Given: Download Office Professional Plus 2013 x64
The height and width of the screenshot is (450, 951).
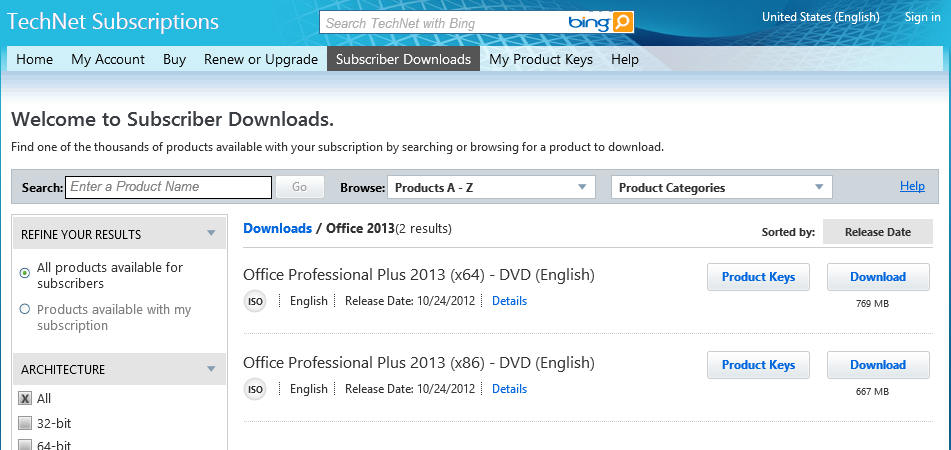Looking at the screenshot, I should click(877, 277).
